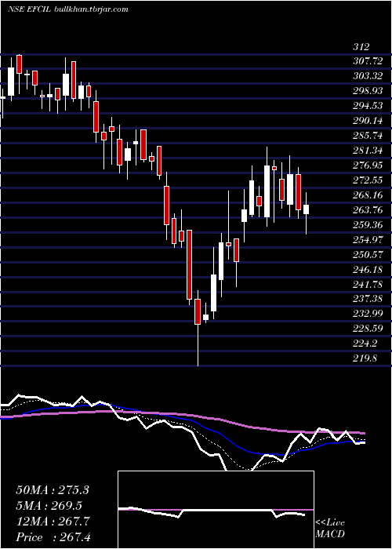Screen dimensions: 392x549
Task: Click the 250.57 price axis label
Action: (368, 255)
